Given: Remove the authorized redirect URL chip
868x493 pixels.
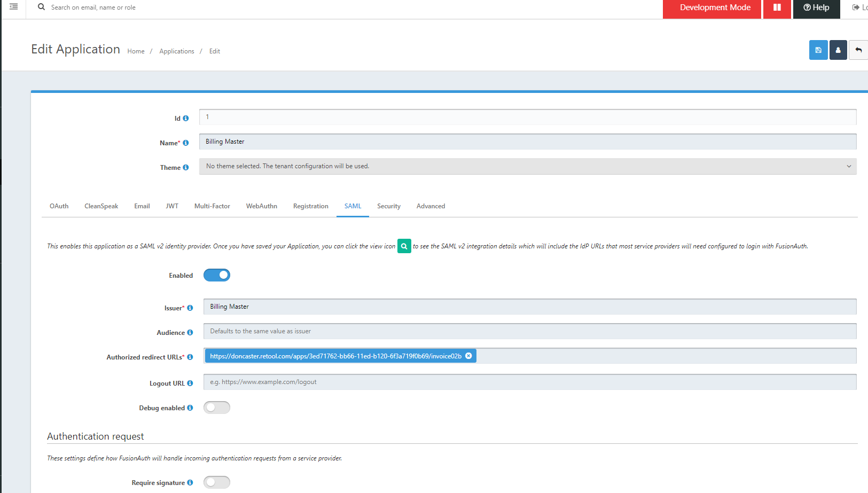Looking at the screenshot, I should 468,356.
